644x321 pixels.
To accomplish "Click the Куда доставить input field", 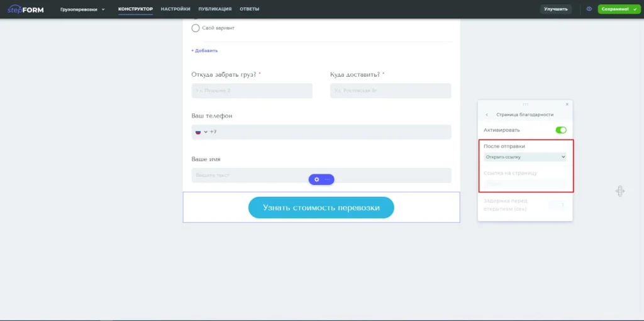I will [x=391, y=91].
